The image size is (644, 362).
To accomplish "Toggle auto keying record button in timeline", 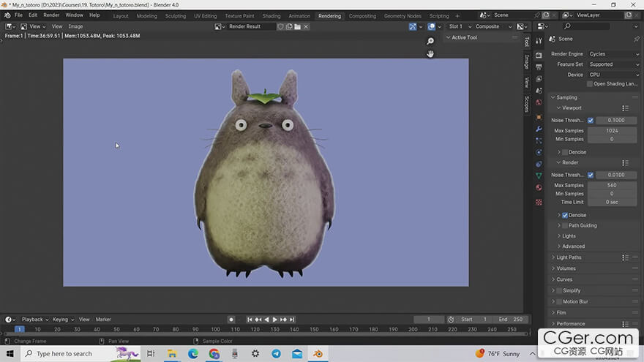I will point(231,320).
